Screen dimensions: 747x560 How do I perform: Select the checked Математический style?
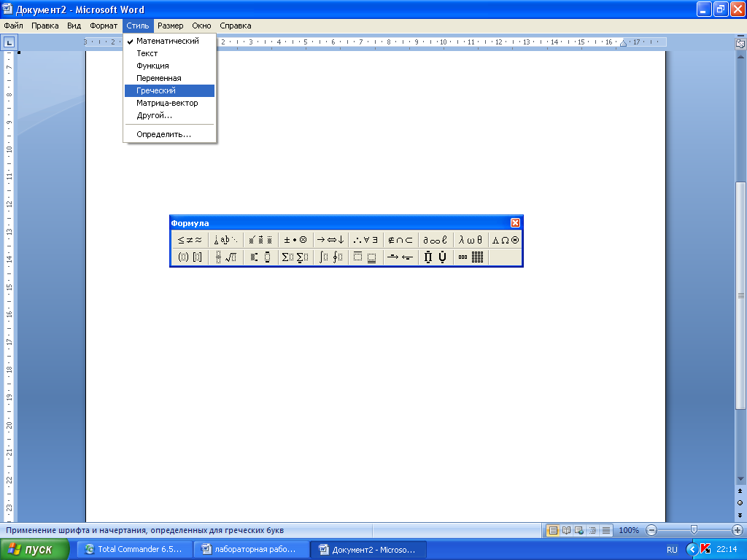(x=169, y=41)
